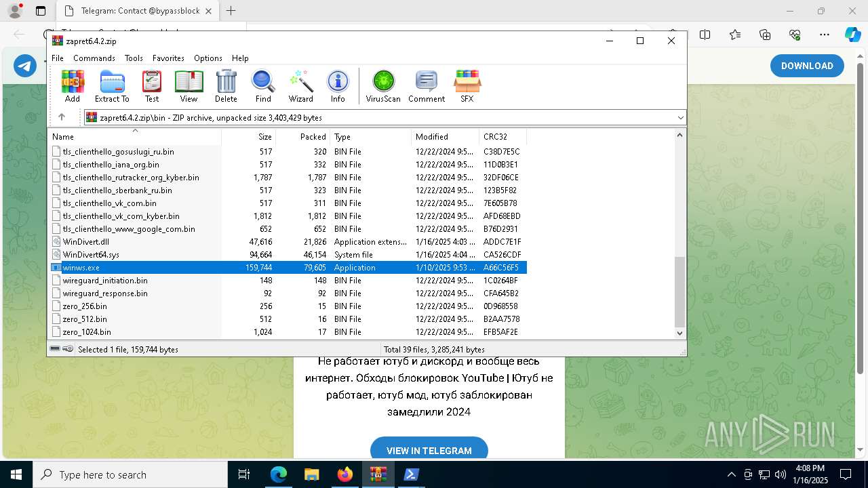Open the volume icon in the system tray
Screen dimensions: 868x488
pyautogui.click(x=781, y=474)
